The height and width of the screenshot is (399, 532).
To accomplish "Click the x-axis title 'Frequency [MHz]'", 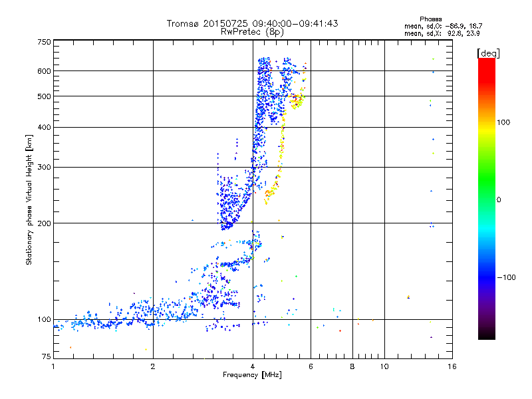I will click(x=252, y=375).
